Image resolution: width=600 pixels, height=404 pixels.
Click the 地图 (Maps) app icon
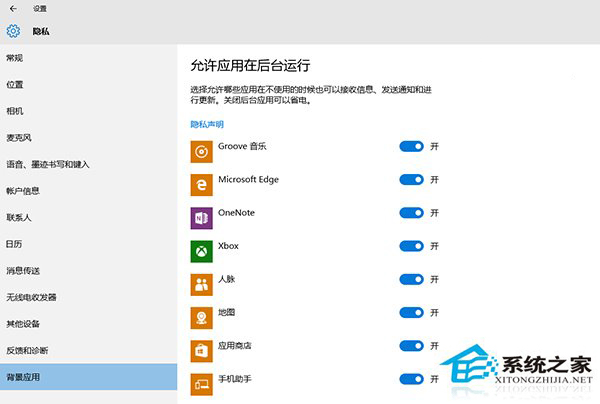(201, 318)
